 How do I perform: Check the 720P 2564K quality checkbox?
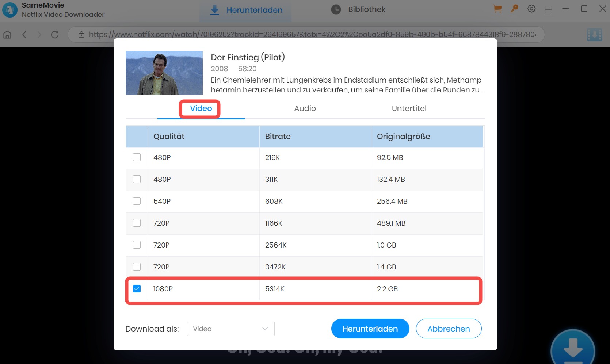[x=137, y=245]
